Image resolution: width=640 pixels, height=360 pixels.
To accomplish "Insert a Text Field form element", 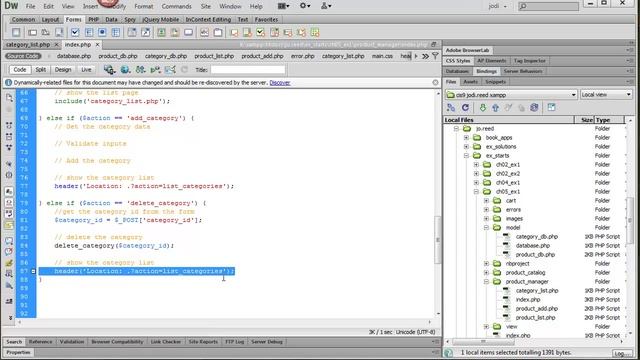I will point(32,32).
